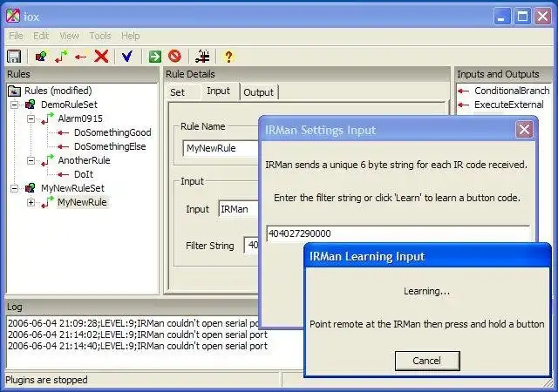
Task: Select the DemoRuleSet label in the tree
Action: click(69, 105)
